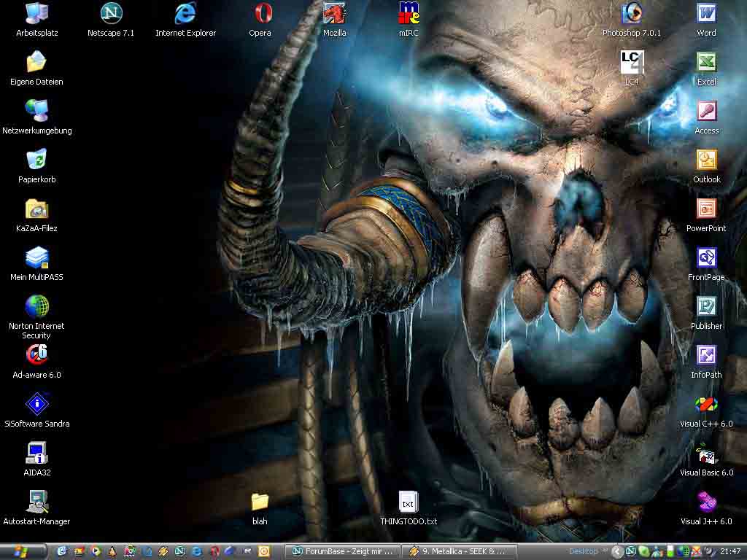747x560 pixels.
Task: Select the Arbeitsplatz desktop icon
Action: click(x=36, y=20)
